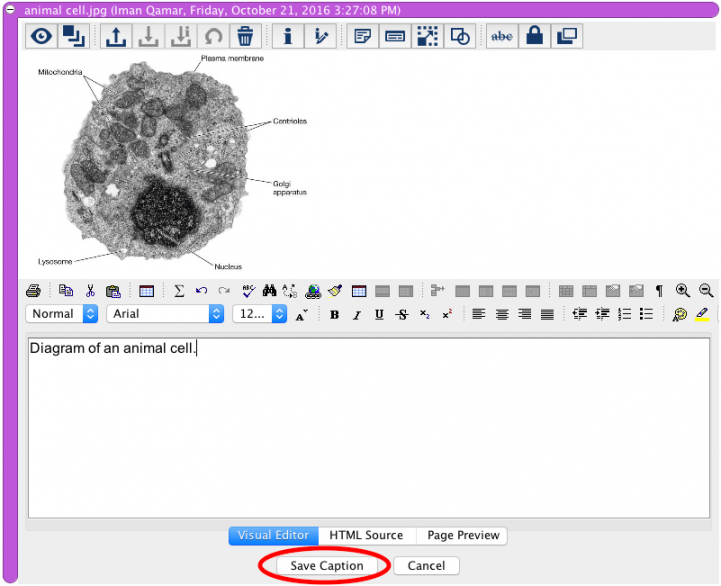Open the Normal paragraph style dropdown
The height and width of the screenshot is (586, 721).
click(x=62, y=314)
